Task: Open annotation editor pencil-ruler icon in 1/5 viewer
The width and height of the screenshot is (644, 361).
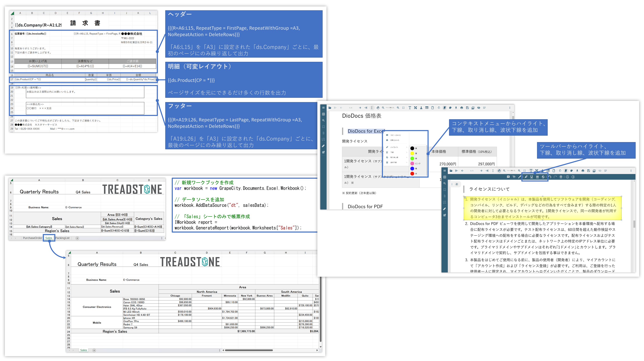Action: pyautogui.click(x=415, y=108)
